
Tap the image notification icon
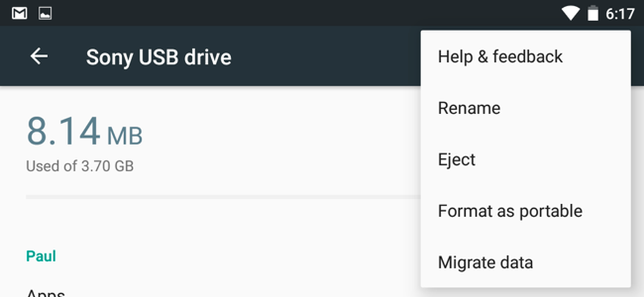click(x=45, y=14)
